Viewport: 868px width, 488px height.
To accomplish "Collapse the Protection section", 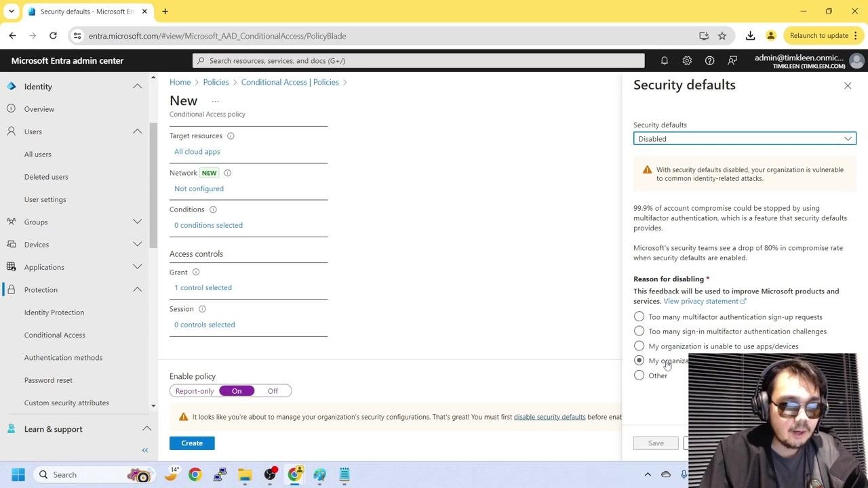I will click(137, 289).
